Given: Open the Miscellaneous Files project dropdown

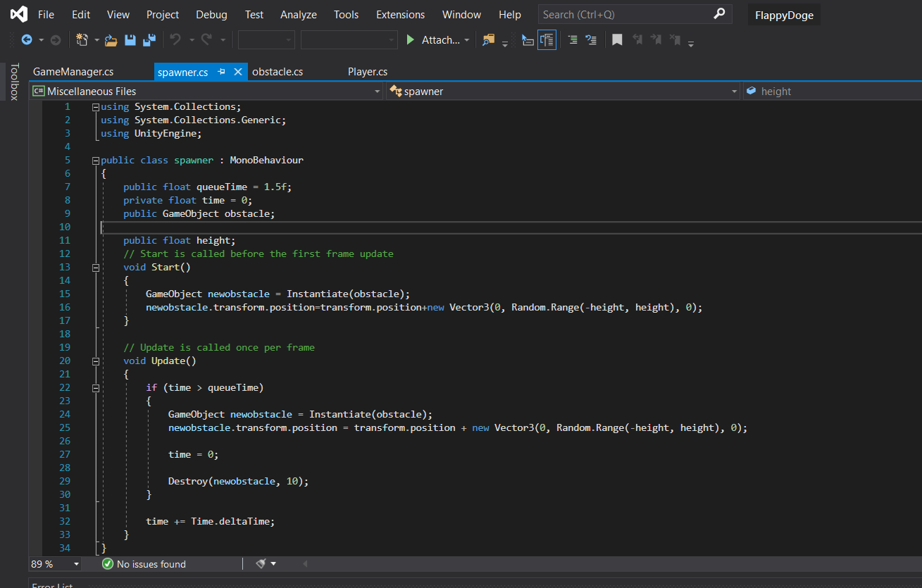Looking at the screenshot, I should (x=377, y=92).
